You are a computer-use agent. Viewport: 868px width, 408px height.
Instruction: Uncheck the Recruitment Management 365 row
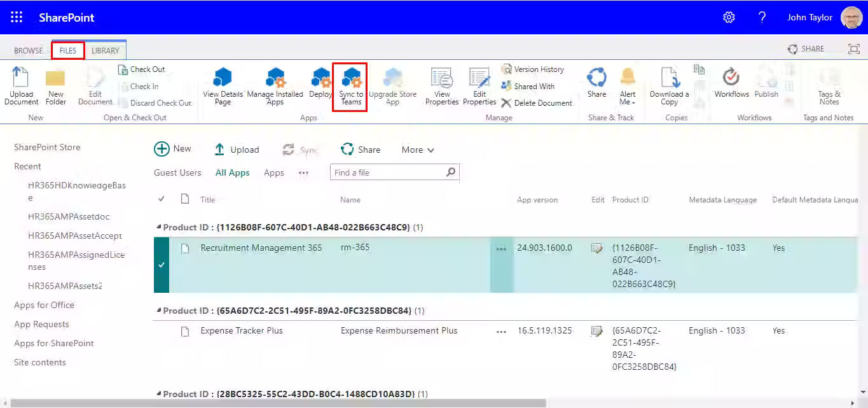point(162,265)
